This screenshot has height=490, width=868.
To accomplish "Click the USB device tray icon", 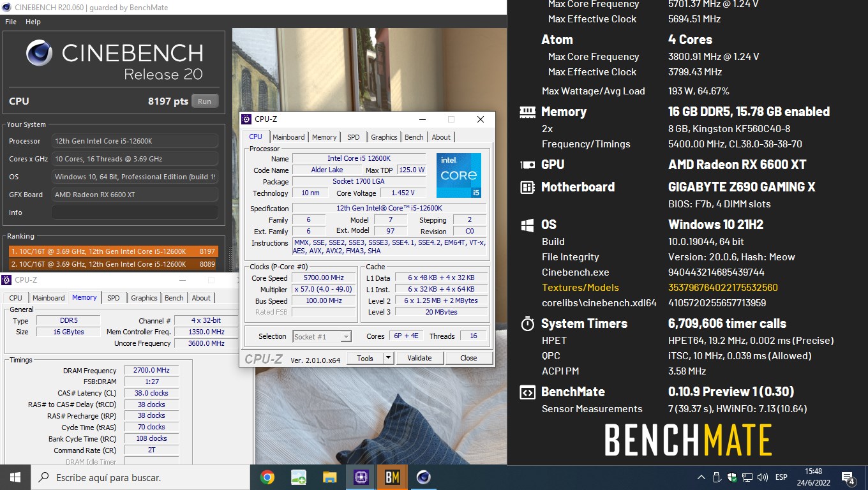I will pos(717,477).
